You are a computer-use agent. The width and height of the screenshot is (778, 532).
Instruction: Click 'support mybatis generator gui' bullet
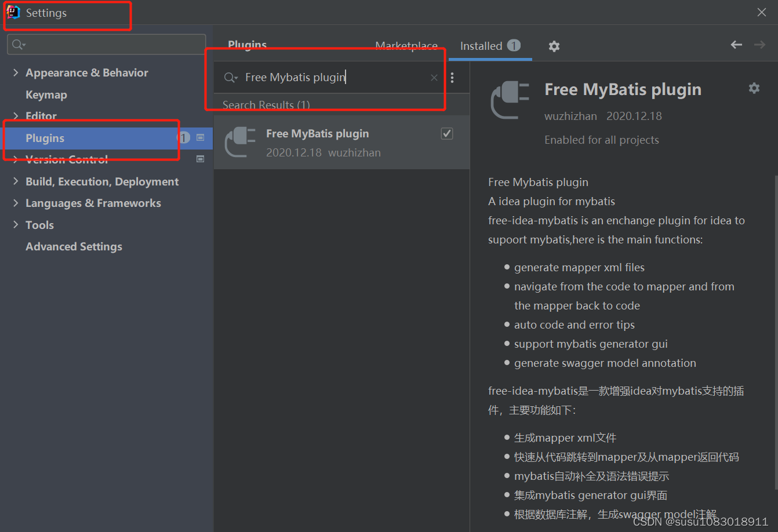591,344
